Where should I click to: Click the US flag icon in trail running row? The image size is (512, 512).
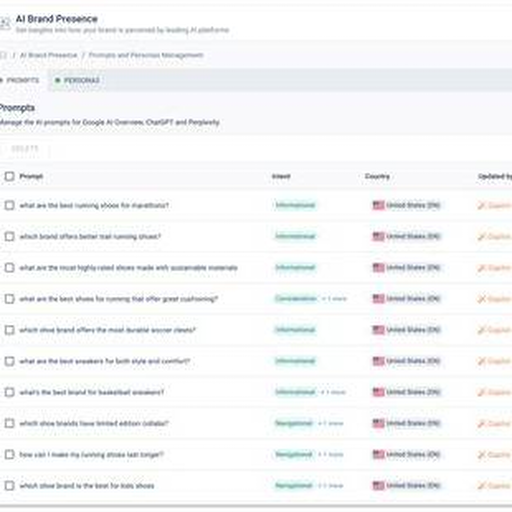(x=378, y=236)
